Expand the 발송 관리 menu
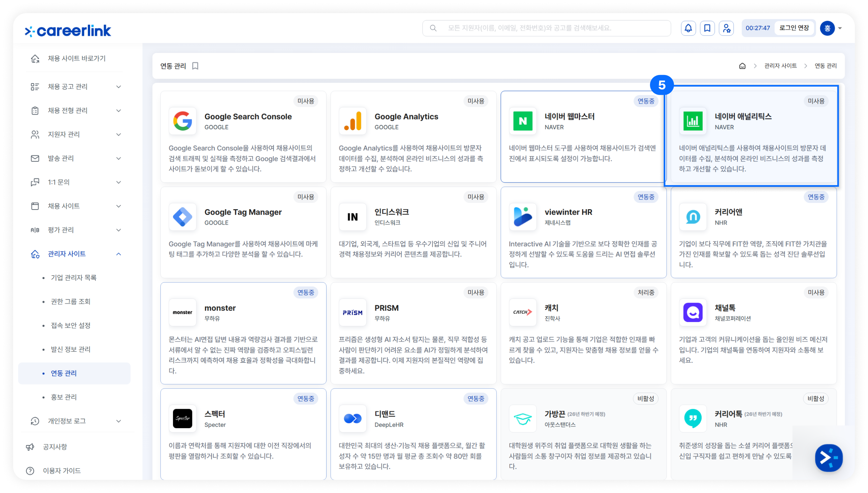 pos(118,159)
